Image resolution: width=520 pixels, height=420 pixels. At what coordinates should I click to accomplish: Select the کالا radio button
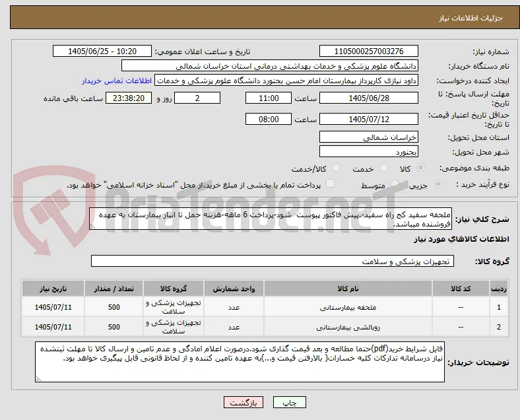420,168
